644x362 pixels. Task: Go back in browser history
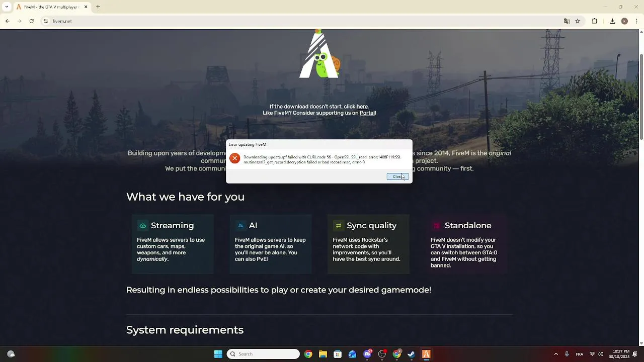coord(7,21)
